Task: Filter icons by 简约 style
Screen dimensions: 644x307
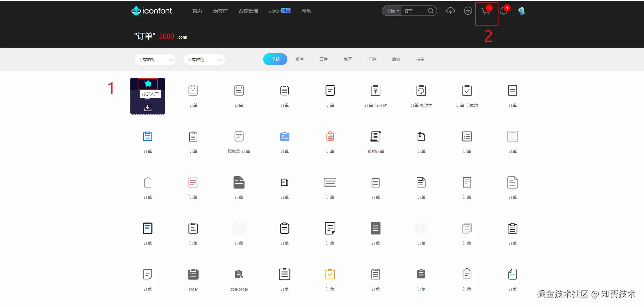Action: (x=396, y=59)
